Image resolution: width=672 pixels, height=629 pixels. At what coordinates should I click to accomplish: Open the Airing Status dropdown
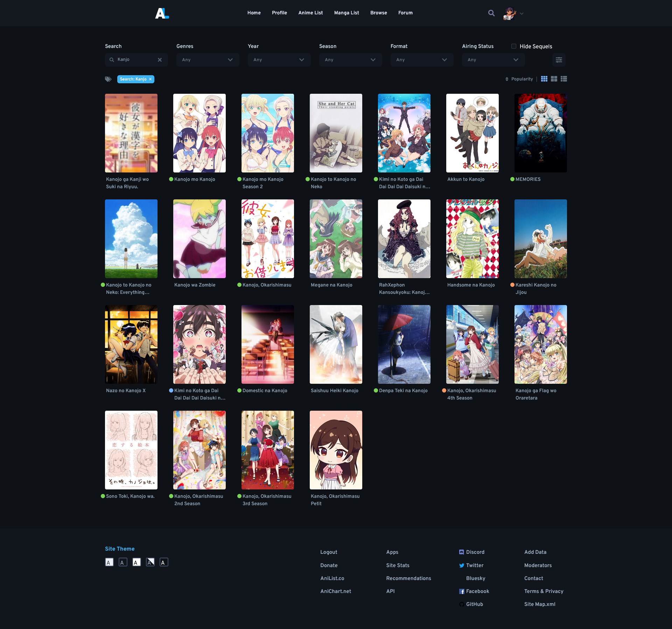(x=493, y=60)
